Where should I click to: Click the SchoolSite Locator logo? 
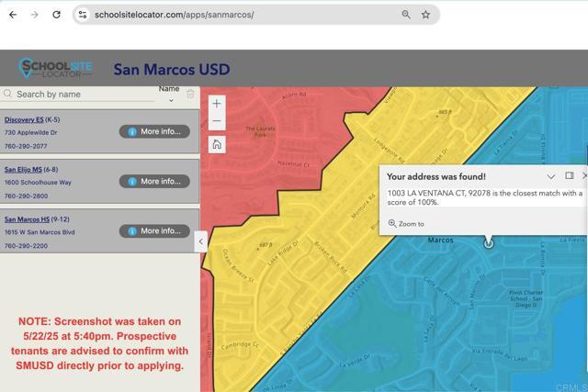click(x=56, y=69)
